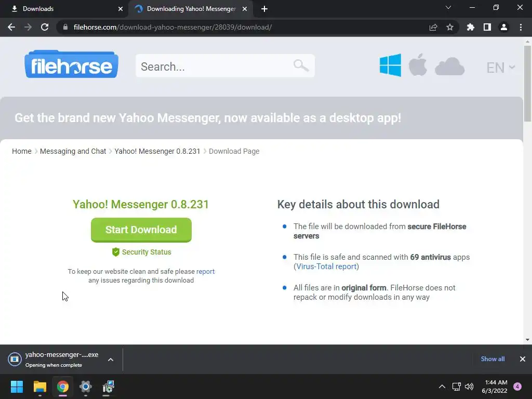Image resolution: width=532 pixels, height=399 pixels.
Task: Open Messaging and Chat breadcrumb
Action: click(73, 151)
